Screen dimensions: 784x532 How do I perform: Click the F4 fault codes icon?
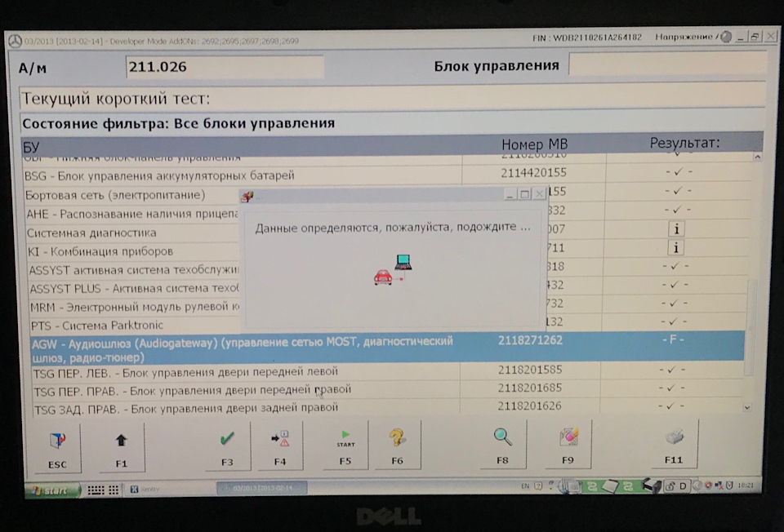[280, 439]
